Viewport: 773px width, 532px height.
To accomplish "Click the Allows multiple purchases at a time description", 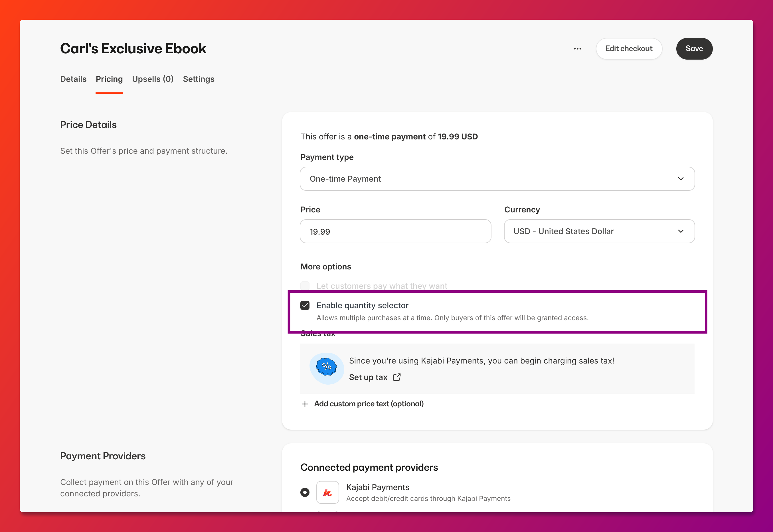I will tap(452, 318).
